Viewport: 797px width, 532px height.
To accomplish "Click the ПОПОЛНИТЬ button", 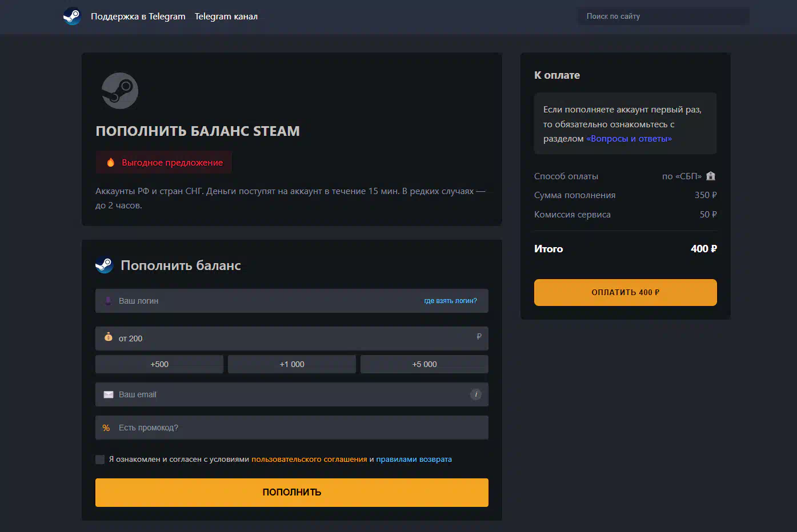I will click(x=292, y=493).
